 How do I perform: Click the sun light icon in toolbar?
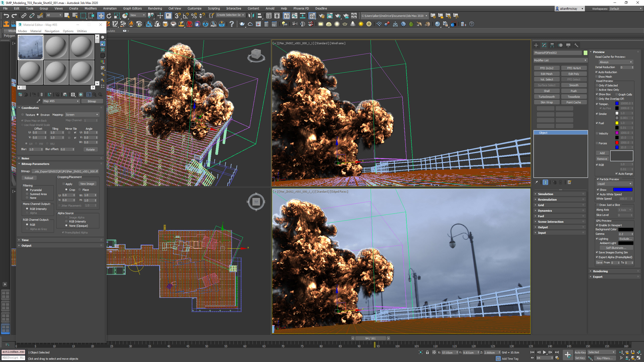(361, 24)
